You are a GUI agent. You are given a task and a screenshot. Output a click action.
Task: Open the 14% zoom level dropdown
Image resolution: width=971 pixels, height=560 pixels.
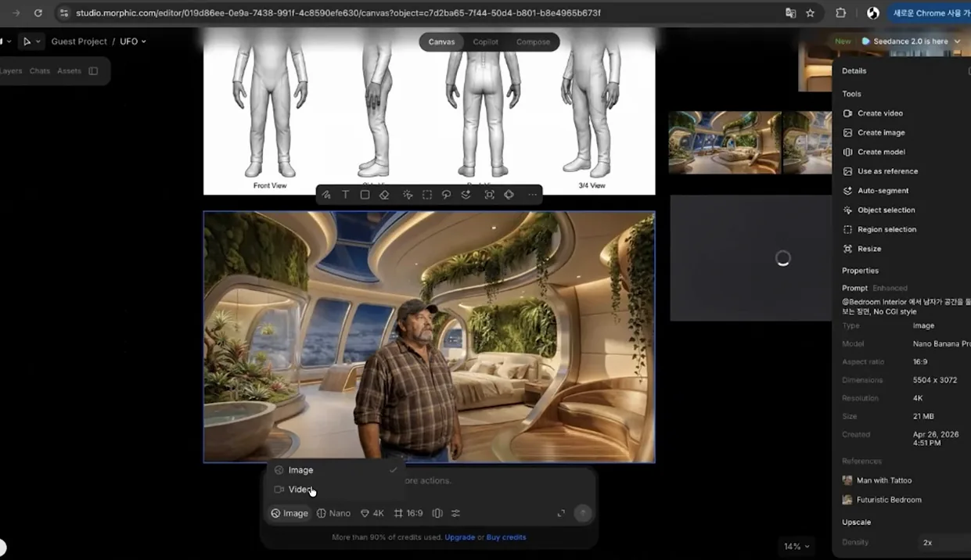tap(797, 547)
